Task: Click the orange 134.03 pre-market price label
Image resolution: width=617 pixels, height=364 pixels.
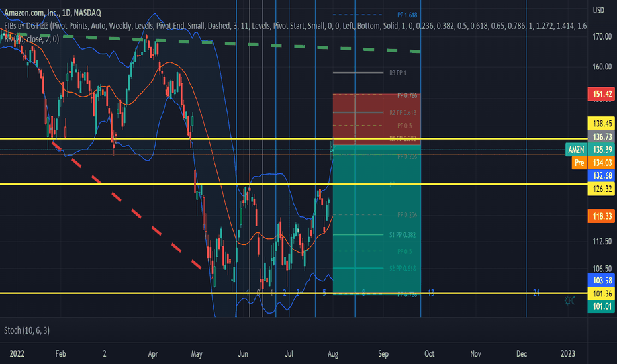Action: point(601,163)
